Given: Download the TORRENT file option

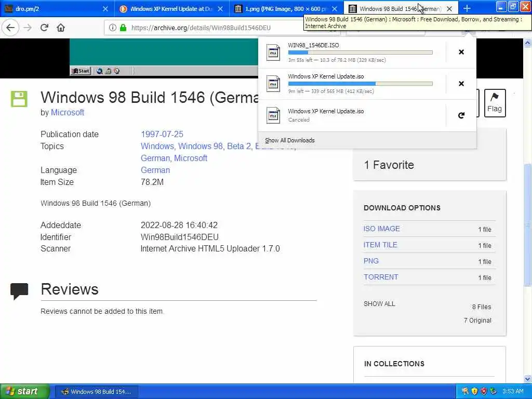Looking at the screenshot, I should click(381, 277).
